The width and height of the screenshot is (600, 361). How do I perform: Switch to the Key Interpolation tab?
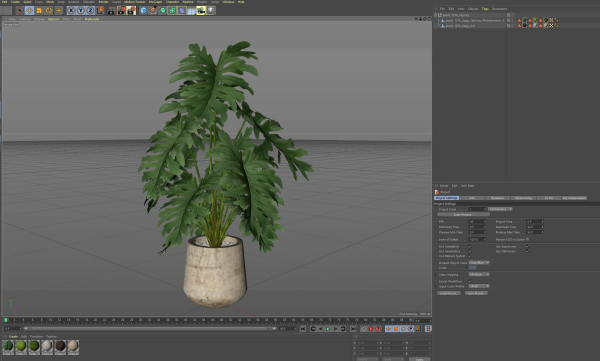574,198
